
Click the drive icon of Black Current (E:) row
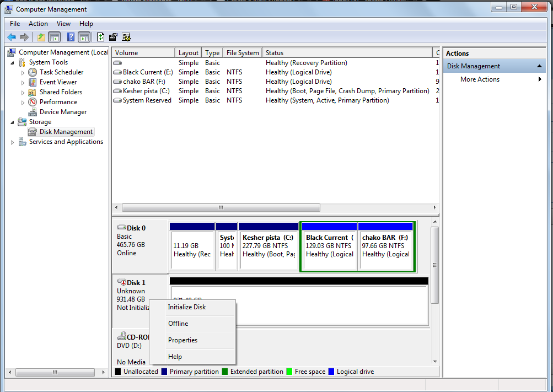117,72
